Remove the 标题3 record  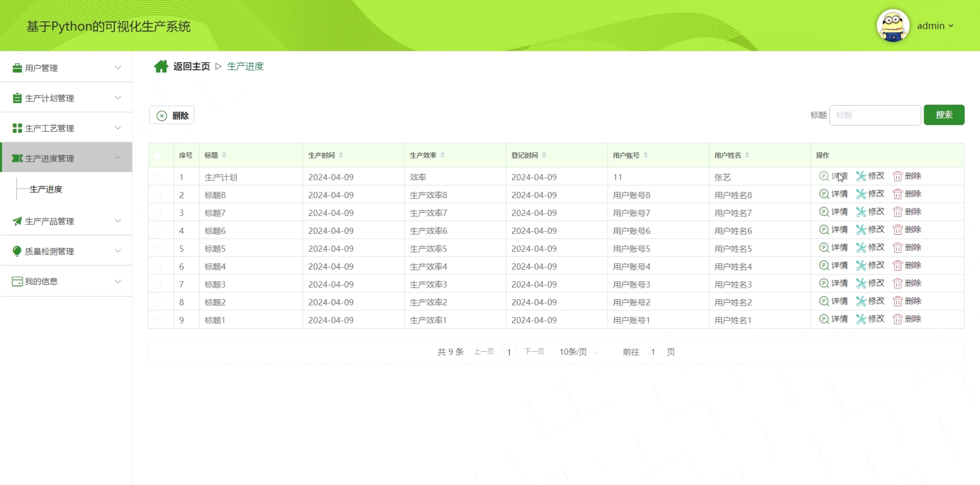tap(907, 283)
